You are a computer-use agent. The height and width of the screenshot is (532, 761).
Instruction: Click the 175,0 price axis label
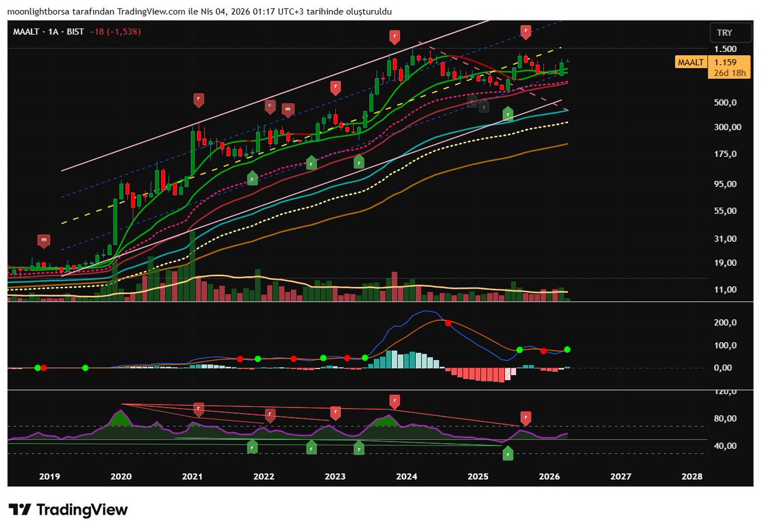click(725, 154)
